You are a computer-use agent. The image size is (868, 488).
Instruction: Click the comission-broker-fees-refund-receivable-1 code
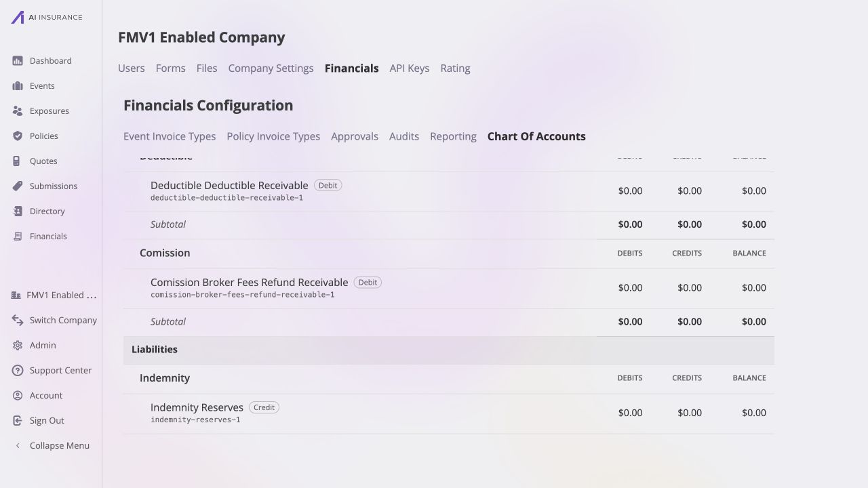click(243, 295)
